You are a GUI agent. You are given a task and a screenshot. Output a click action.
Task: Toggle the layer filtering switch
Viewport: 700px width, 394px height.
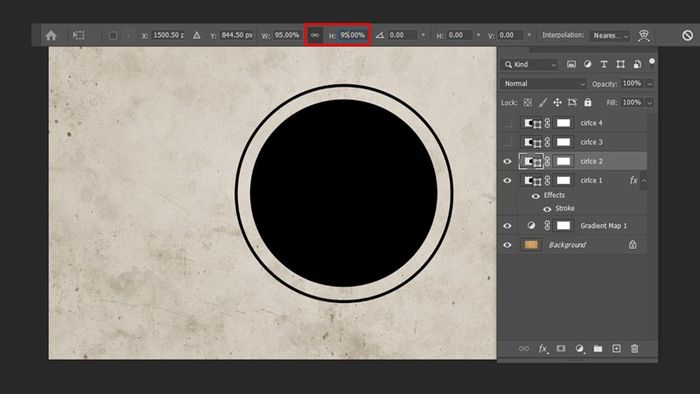(x=652, y=62)
